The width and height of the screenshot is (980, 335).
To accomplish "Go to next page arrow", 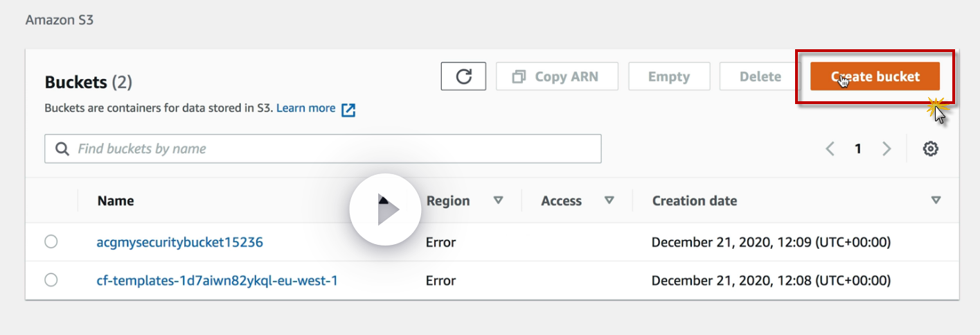I will coord(886,148).
